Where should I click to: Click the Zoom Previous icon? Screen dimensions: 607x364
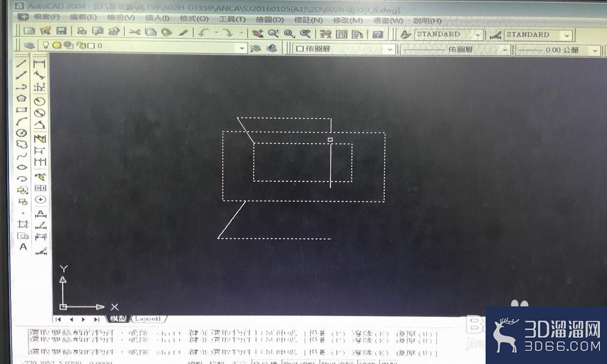coord(305,34)
